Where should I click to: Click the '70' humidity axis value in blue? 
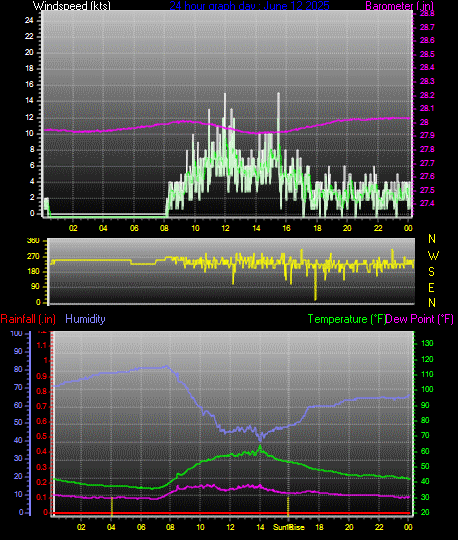18,387
